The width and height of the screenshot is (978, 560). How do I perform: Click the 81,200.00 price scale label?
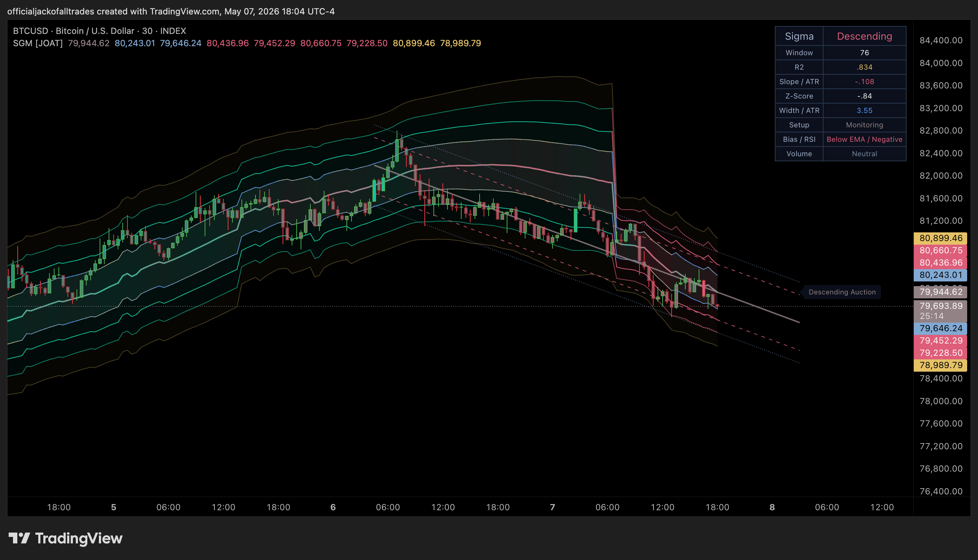click(941, 221)
